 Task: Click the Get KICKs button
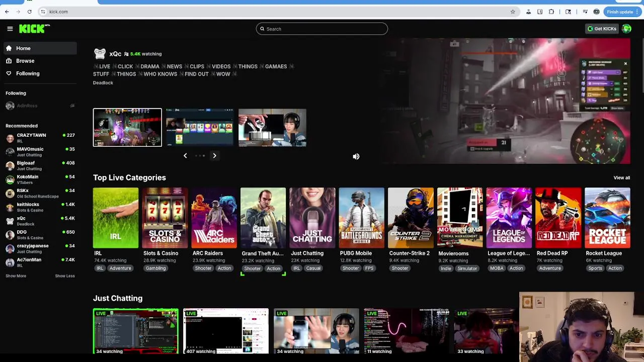pyautogui.click(x=601, y=29)
